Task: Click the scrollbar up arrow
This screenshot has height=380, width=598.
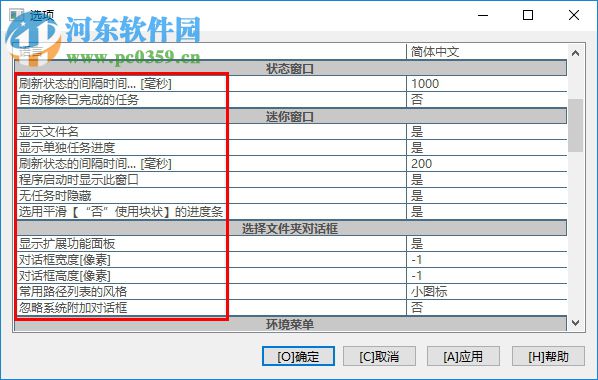Action: (x=575, y=53)
